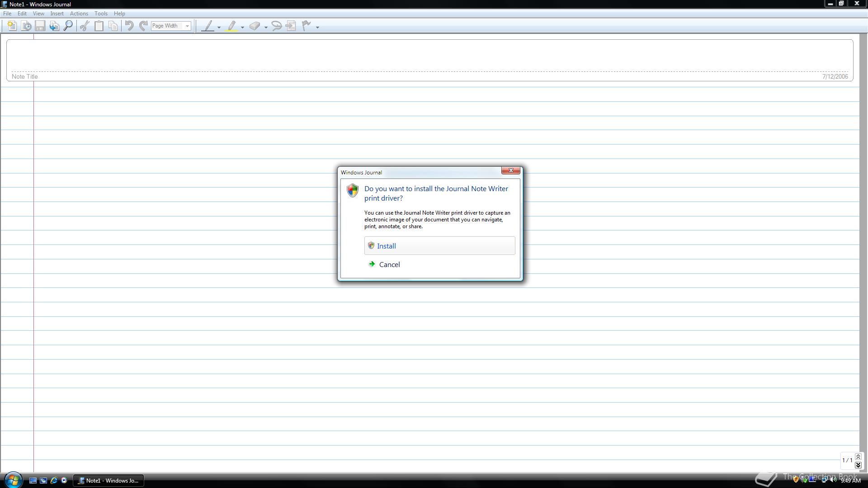Click the View Recent Notes icon

coord(26,26)
